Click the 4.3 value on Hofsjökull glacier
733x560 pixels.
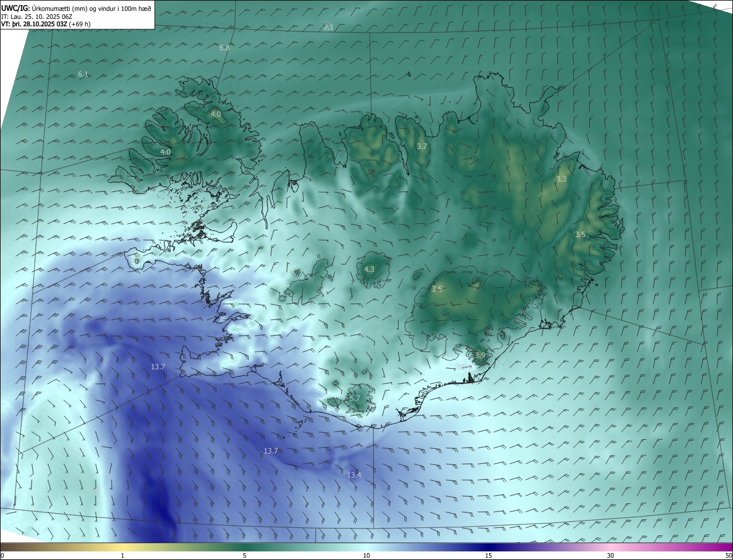coord(369,270)
